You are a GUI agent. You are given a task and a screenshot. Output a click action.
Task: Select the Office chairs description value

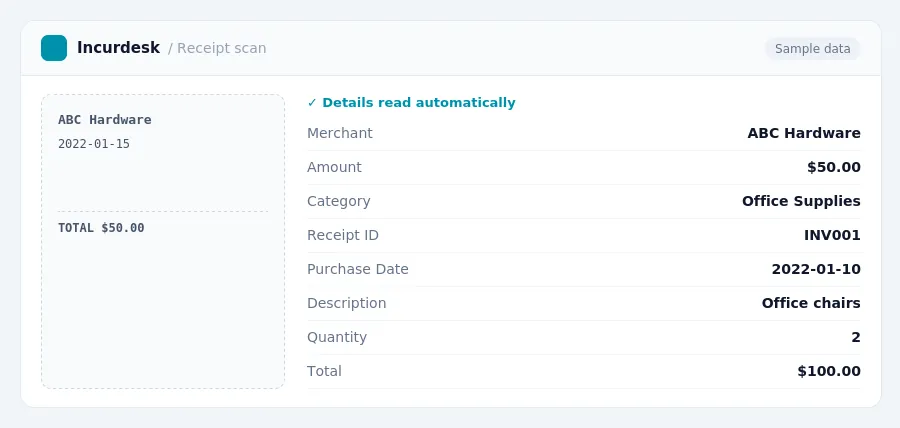(x=811, y=303)
